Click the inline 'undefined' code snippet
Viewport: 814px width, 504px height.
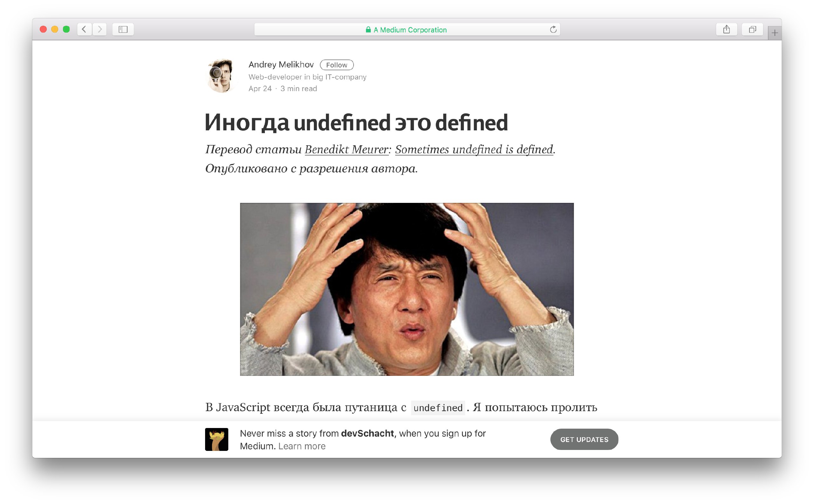click(x=438, y=408)
